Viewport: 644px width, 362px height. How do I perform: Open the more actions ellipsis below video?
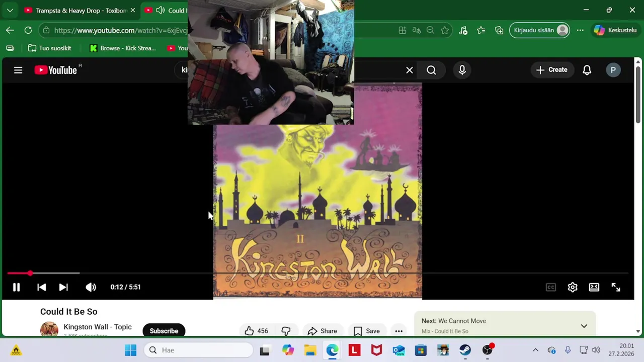[398, 331]
